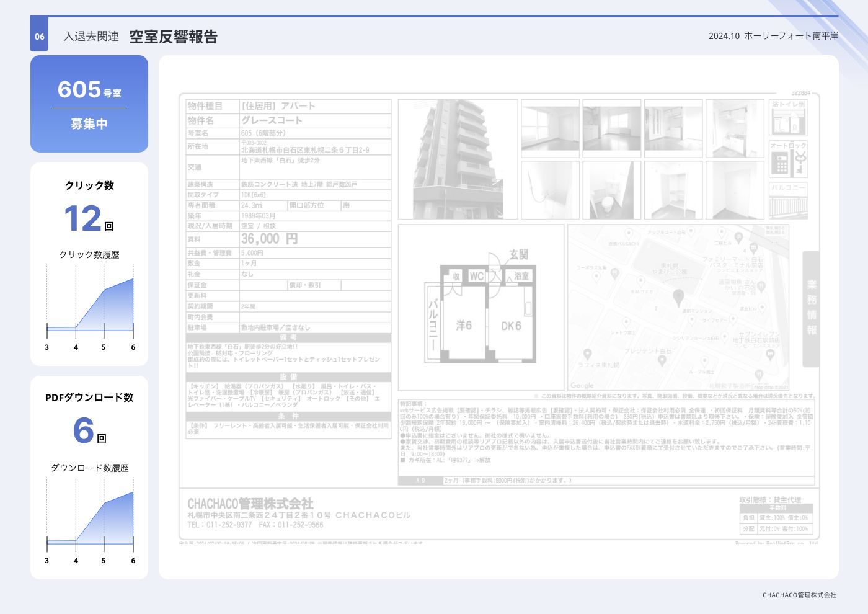Open the shower bathroom photo thumbnail
The image size is (868, 614).
[x=550, y=190]
